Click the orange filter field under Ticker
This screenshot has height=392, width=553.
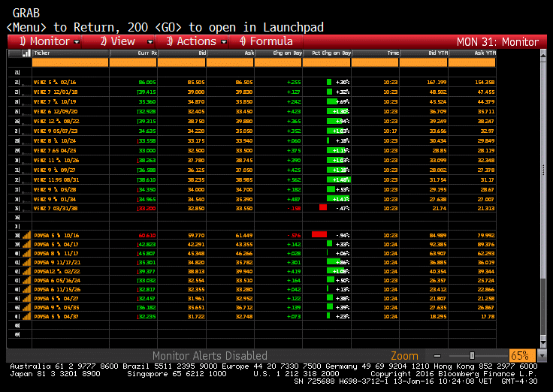(70, 62)
